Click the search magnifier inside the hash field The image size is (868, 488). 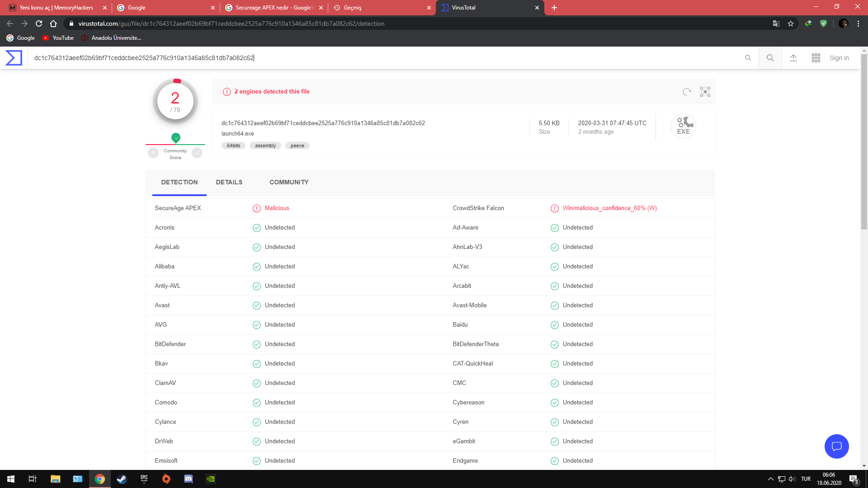pos(748,58)
